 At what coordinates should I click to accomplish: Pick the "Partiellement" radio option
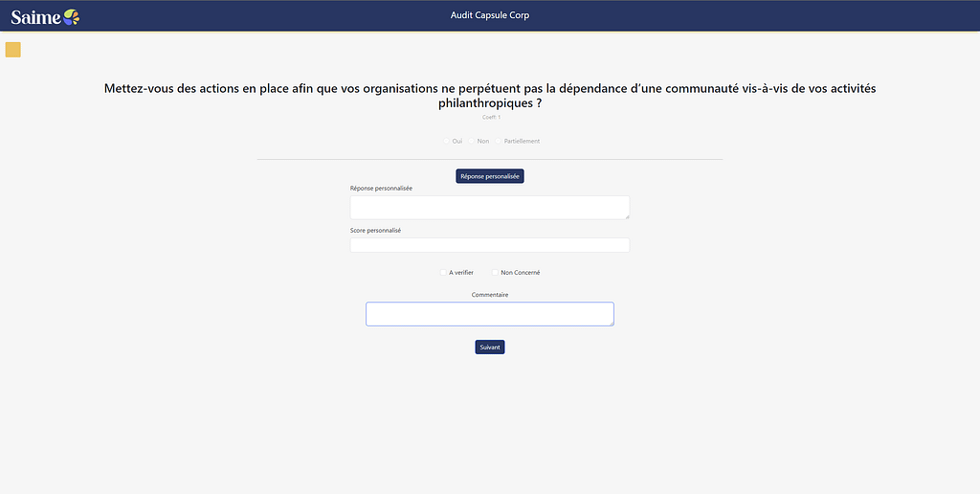click(x=499, y=141)
